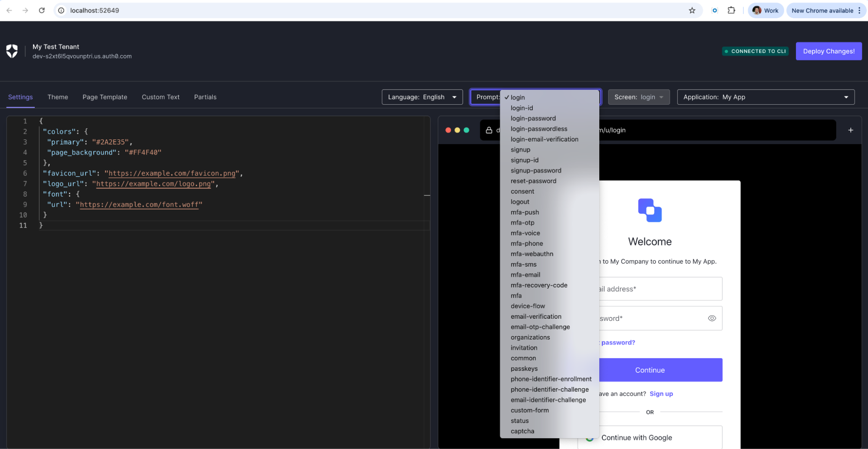Open the browser extensions puzzle icon
The image size is (868, 449).
point(732,10)
